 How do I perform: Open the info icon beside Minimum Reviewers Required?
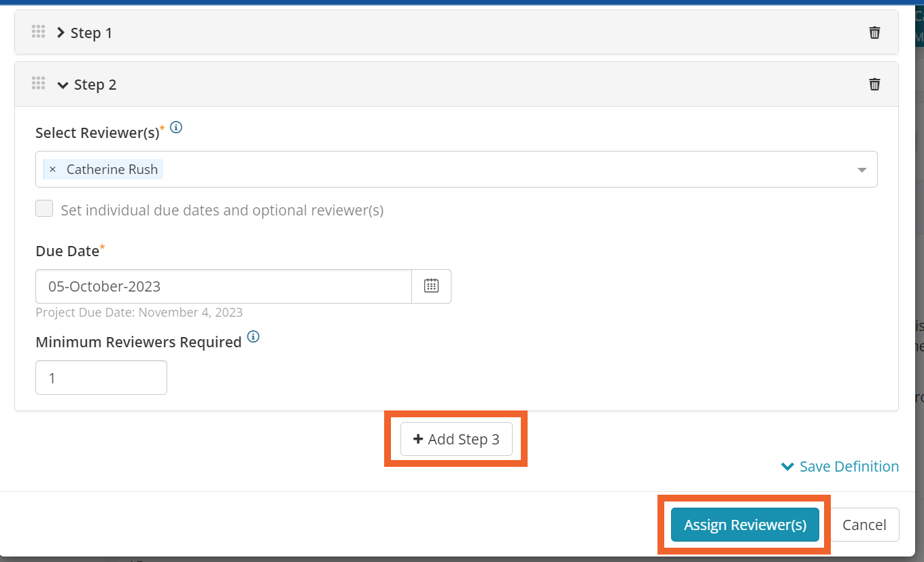click(254, 336)
